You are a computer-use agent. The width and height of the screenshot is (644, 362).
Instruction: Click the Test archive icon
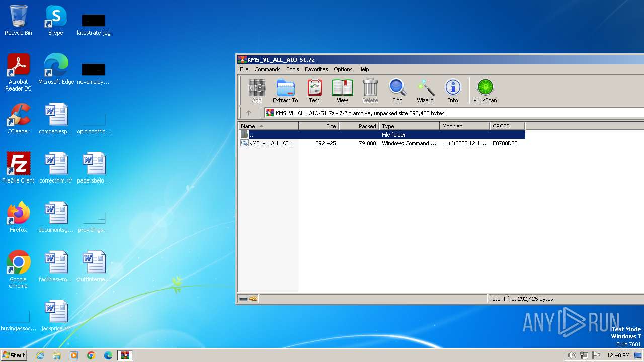(314, 90)
